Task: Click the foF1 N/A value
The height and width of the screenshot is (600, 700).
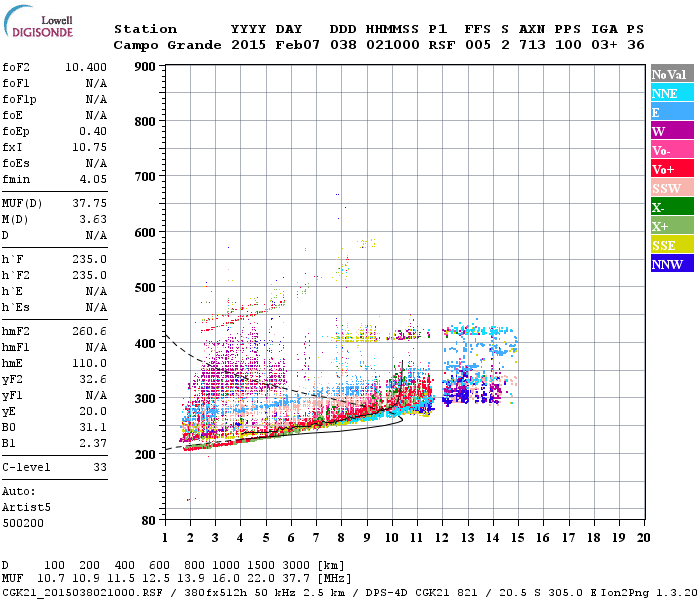Action: 96,83
